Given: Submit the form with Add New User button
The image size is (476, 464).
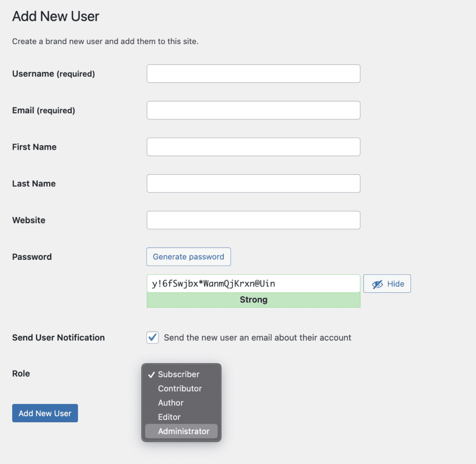Looking at the screenshot, I should point(45,413).
